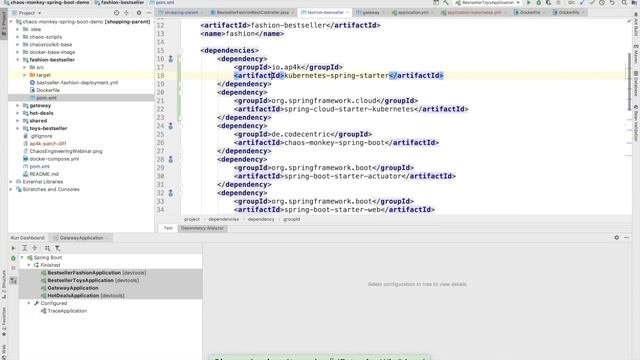The width and height of the screenshot is (640, 360).
Task: Click collapse all icon in Run Dashboard
Action: [x=35, y=248]
